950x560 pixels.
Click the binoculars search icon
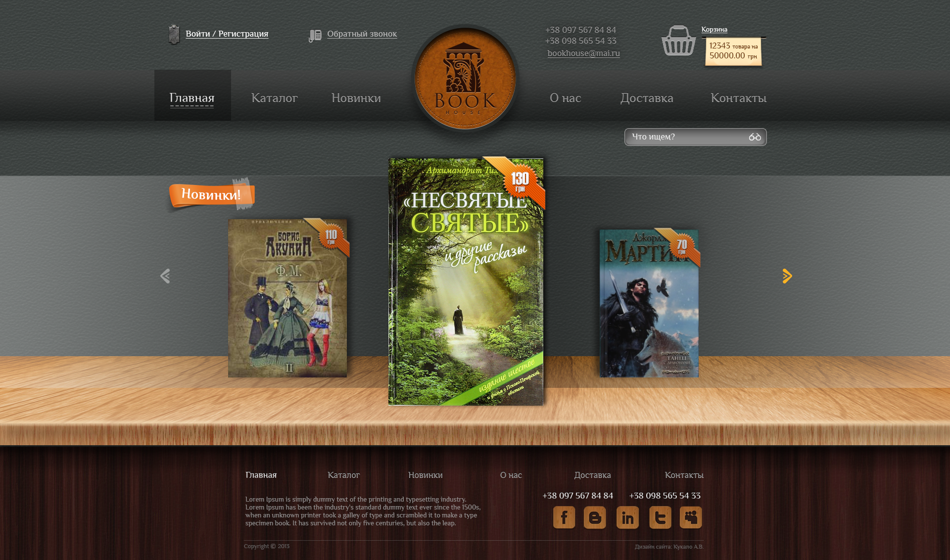click(755, 137)
